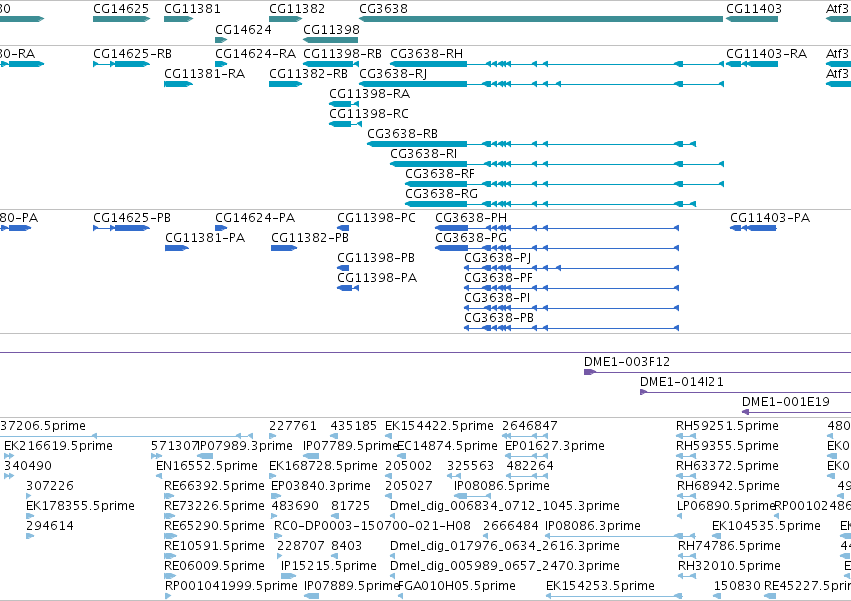Select EST label EK154422.5prime
851x601 pixels.
(x=439, y=426)
